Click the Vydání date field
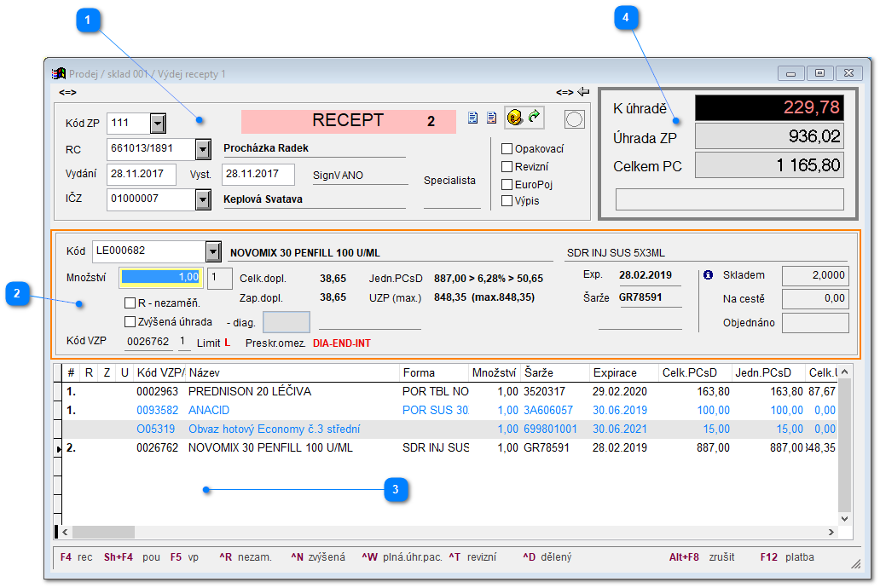880x588 pixels. [x=142, y=174]
